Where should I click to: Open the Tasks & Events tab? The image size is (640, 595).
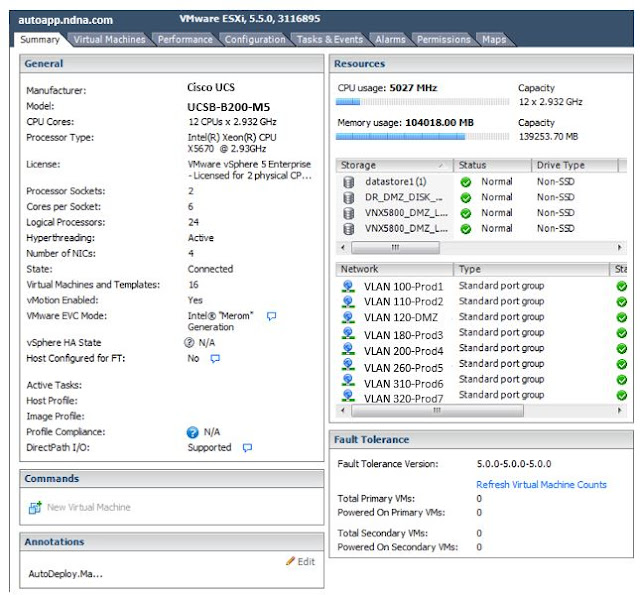pyautogui.click(x=330, y=40)
